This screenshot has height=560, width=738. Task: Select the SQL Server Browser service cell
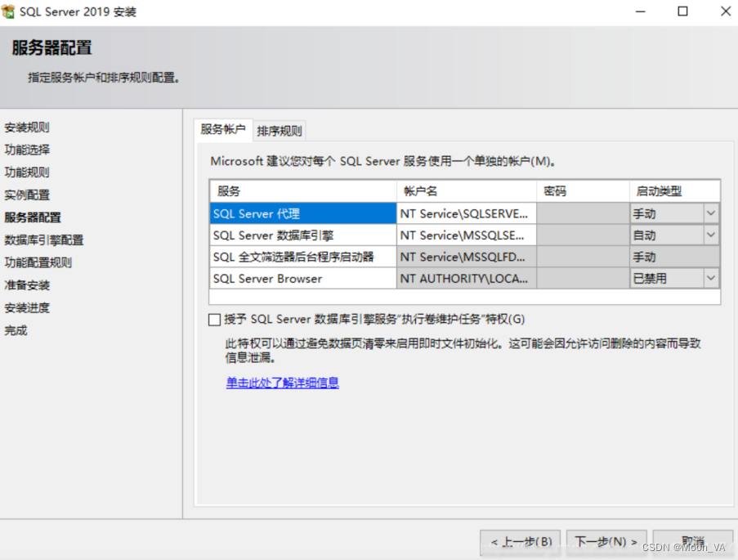(x=303, y=278)
